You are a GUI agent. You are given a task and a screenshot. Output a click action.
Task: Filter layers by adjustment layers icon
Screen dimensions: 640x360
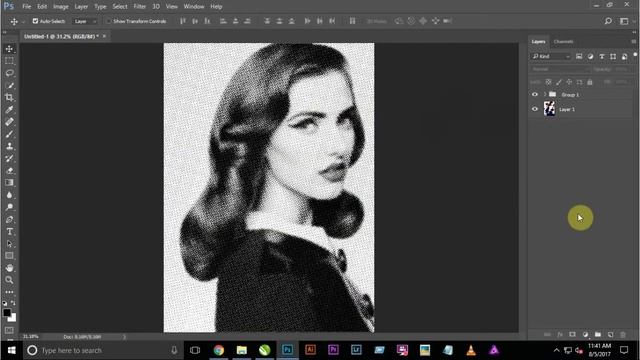click(x=590, y=56)
